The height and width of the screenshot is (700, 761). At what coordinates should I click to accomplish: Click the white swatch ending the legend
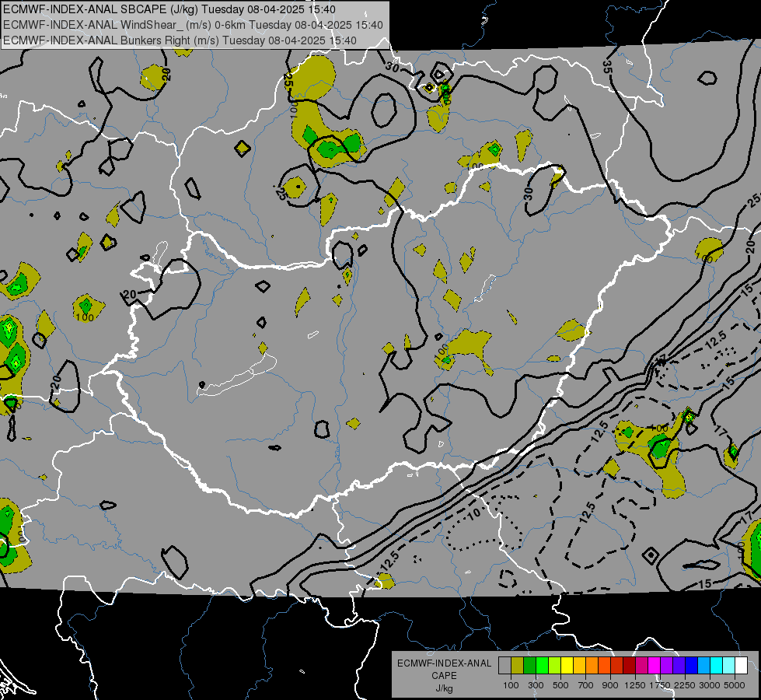pos(742,665)
